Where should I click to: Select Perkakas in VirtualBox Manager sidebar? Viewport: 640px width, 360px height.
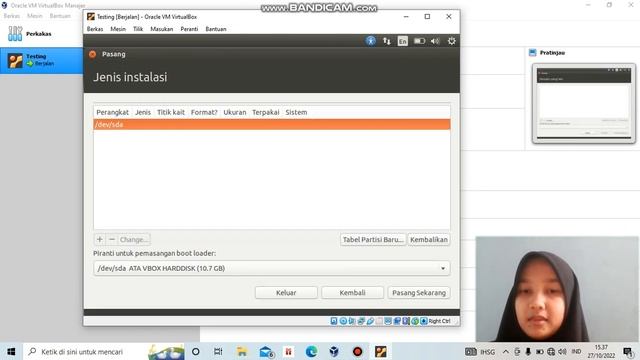click(41, 34)
